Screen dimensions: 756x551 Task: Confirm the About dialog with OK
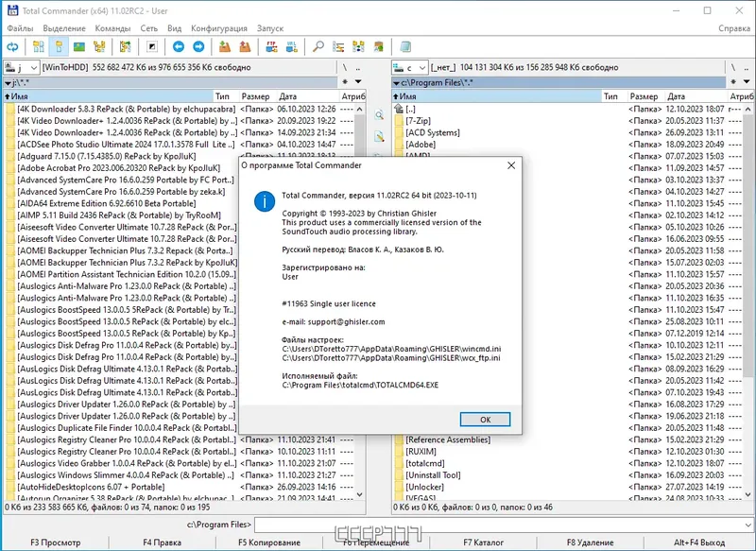485,420
